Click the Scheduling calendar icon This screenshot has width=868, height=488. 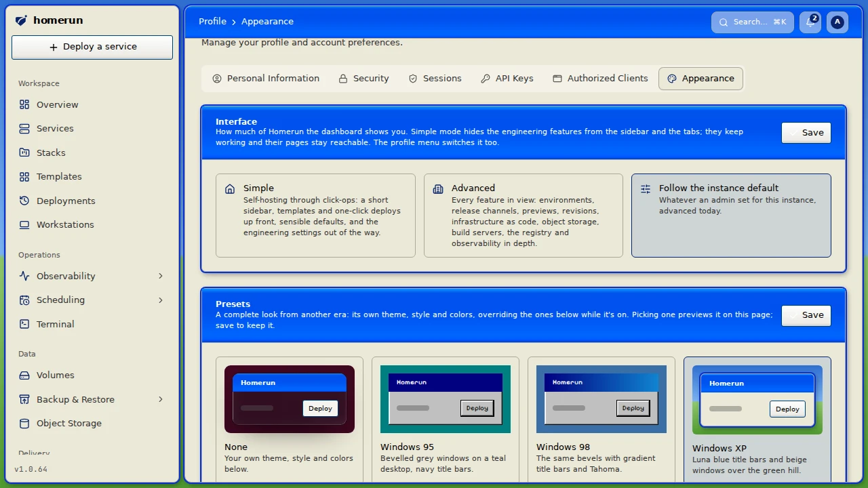coord(24,300)
